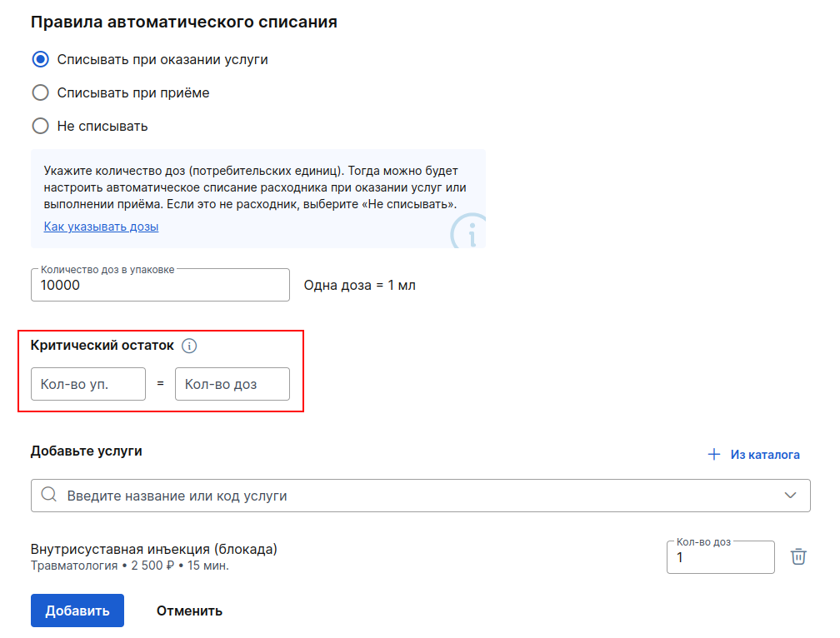Click the Одна доза = 1 мл label
This screenshot has width=840, height=638.
(359, 286)
